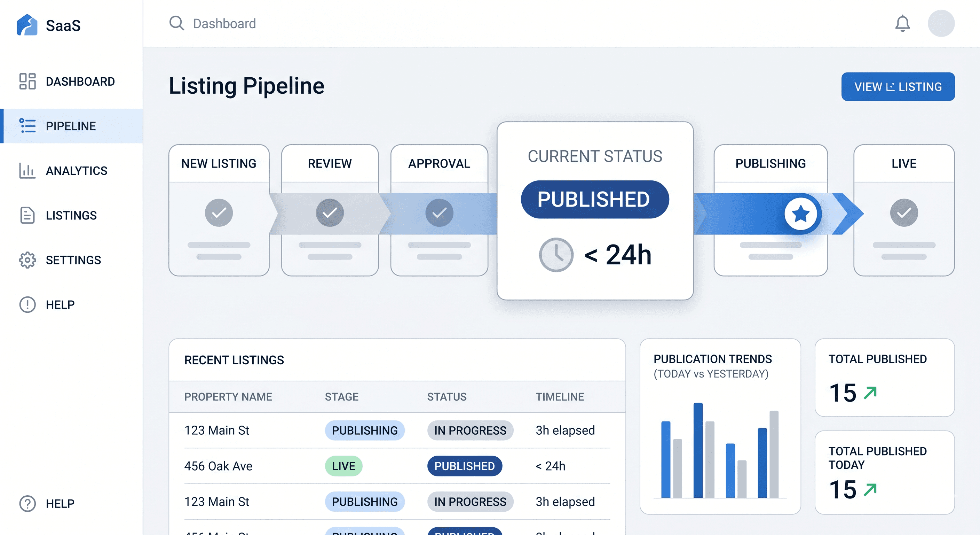Open LISTINGS in the sidebar
The height and width of the screenshot is (535, 980).
tap(71, 215)
